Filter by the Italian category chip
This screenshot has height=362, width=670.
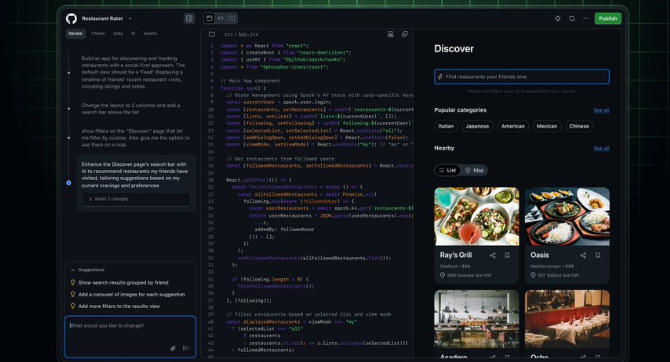pyautogui.click(x=446, y=126)
